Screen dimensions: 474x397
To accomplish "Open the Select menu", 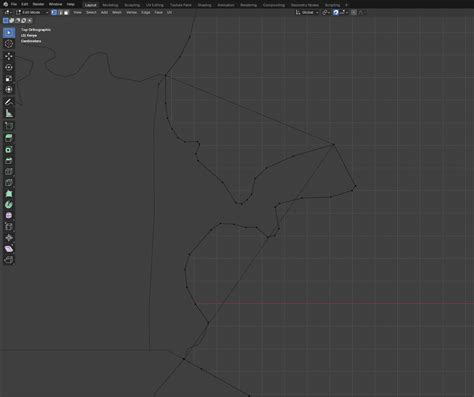I will point(91,12).
